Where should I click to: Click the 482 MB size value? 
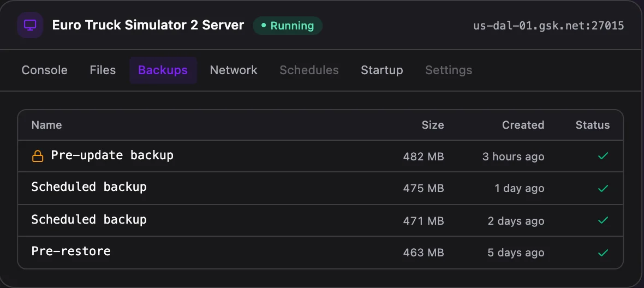[x=424, y=157]
